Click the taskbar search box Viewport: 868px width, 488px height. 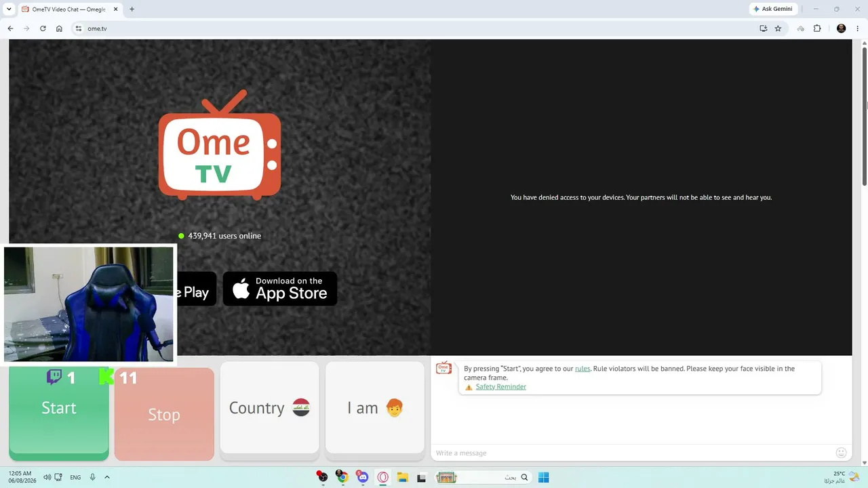(x=484, y=477)
